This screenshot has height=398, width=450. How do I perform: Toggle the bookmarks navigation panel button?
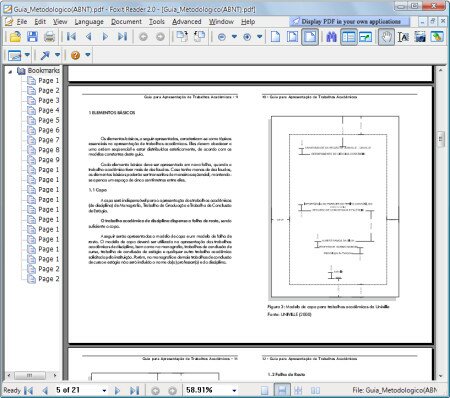click(x=349, y=37)
